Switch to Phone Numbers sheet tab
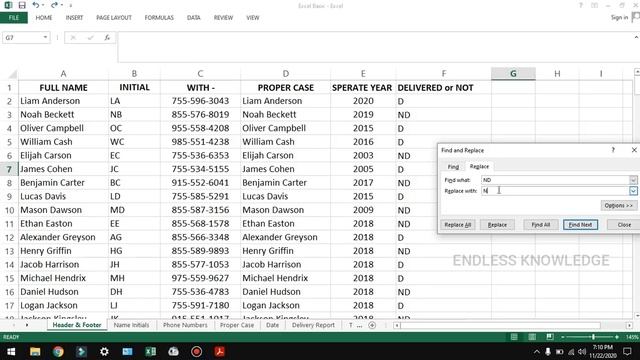The image size is (640, 360). [x=185, y=325]
